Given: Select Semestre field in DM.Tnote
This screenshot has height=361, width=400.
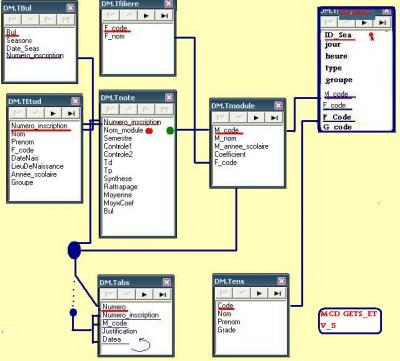Looking at the screenshot, I should (x=118, y=138).
